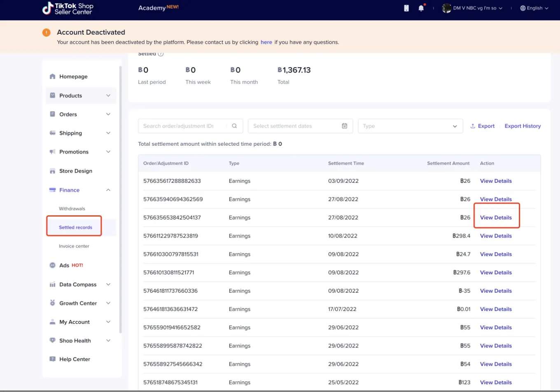This screenshot has height=392, width=560.
Task: Select the Homepage house icon
Action: (x=52, y=77)
